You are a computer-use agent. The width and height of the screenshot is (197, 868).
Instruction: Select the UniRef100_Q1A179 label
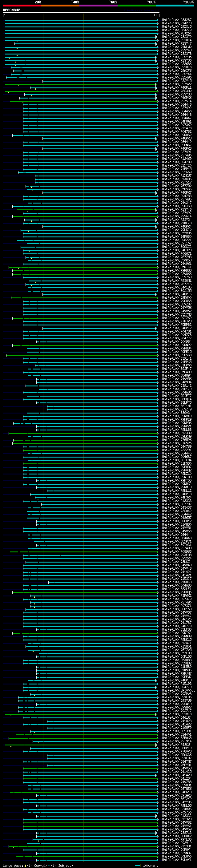point(177,389)
